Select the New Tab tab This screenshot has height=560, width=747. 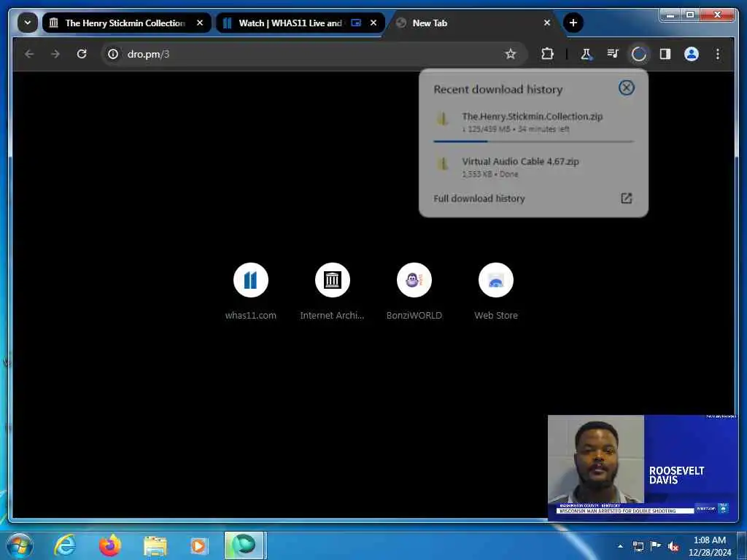(x=474, y=23)
